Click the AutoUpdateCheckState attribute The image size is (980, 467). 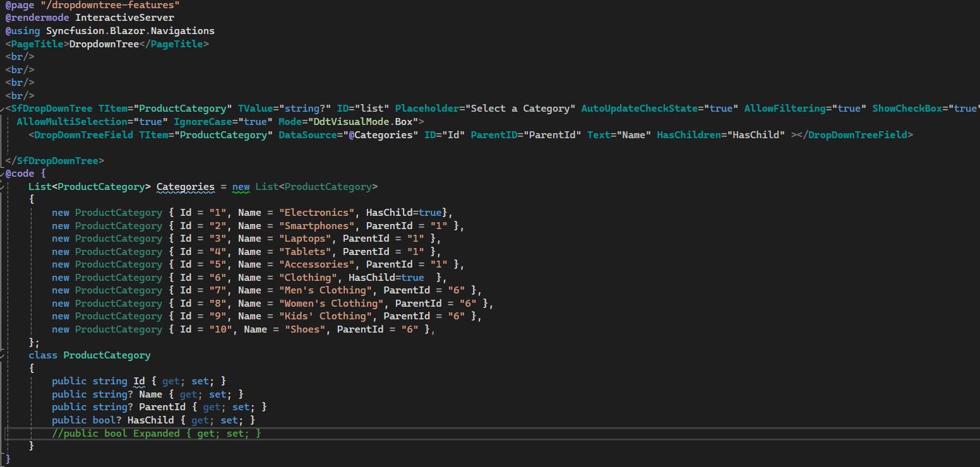click(640, 109)
